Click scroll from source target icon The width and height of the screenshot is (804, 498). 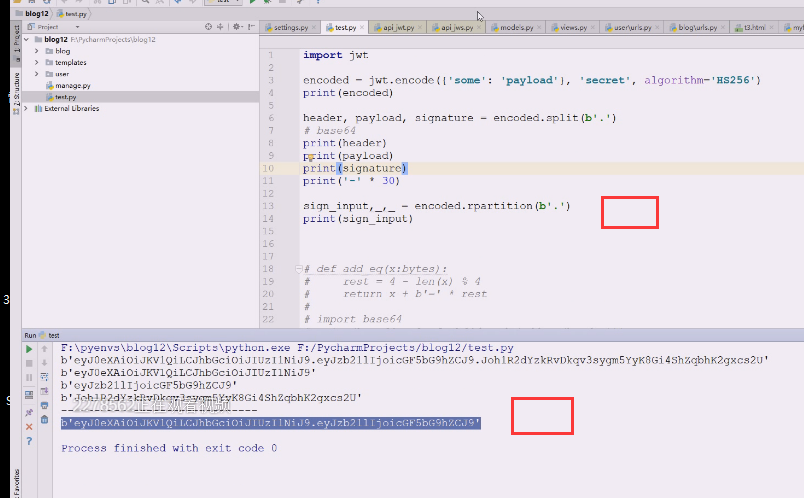click(x=208, y=27)
